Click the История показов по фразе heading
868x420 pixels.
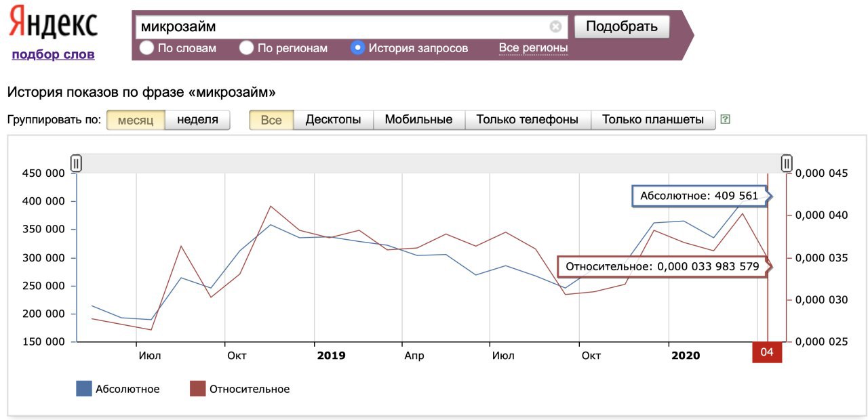click(142, 91)
